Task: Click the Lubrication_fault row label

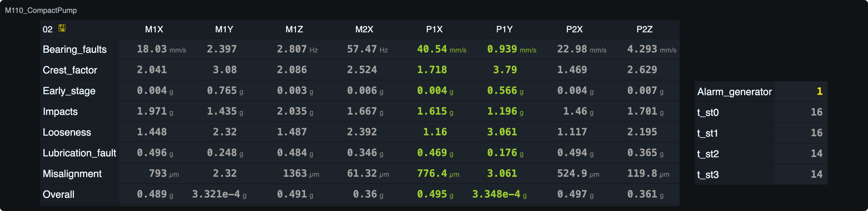Action: (x=79, y=153)
